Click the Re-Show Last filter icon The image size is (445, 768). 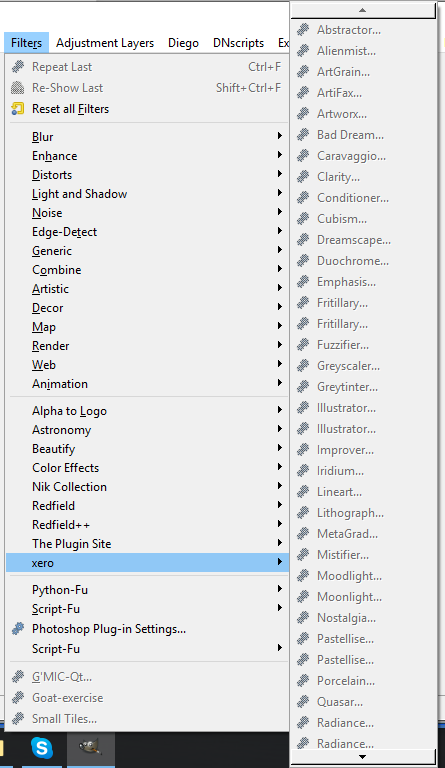[x=18, y=88]
